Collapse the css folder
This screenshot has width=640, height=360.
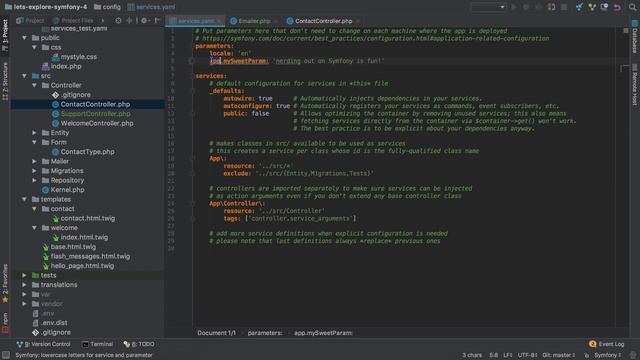pos(35,47)
